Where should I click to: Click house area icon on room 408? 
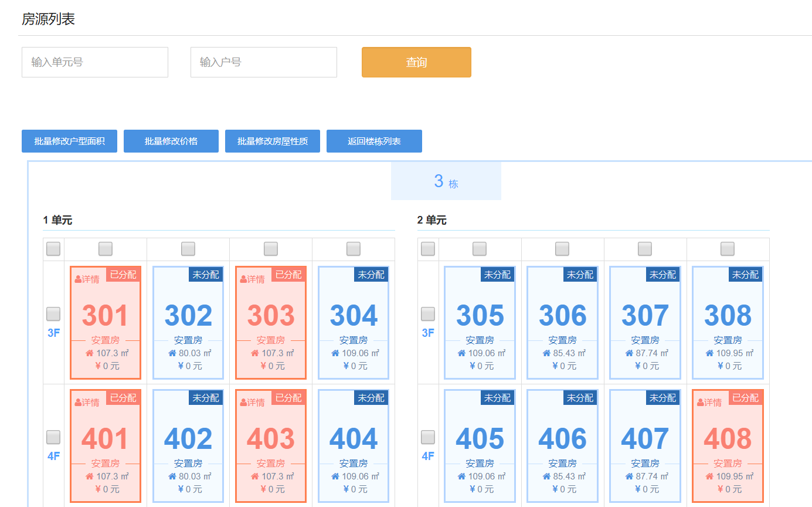tap(709, 476)
